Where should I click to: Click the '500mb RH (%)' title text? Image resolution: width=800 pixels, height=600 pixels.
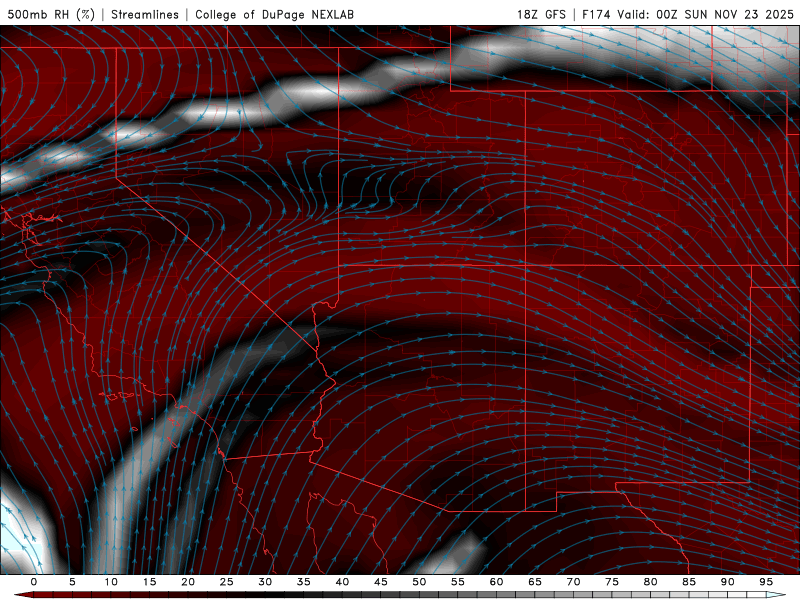[51, 14]
